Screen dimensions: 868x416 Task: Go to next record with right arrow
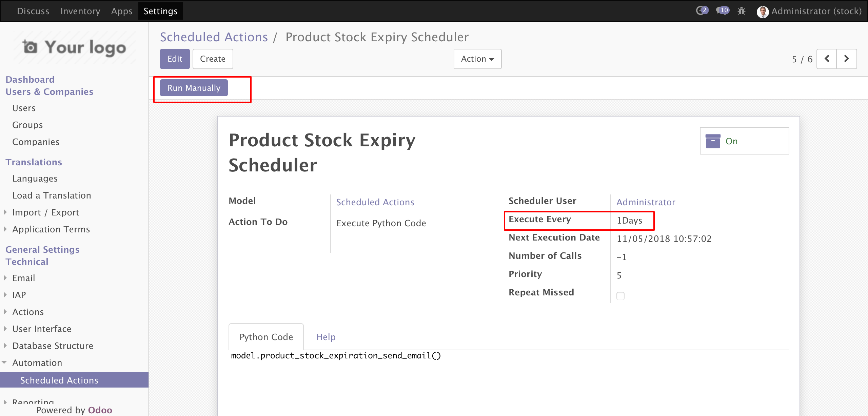point(846,59)
